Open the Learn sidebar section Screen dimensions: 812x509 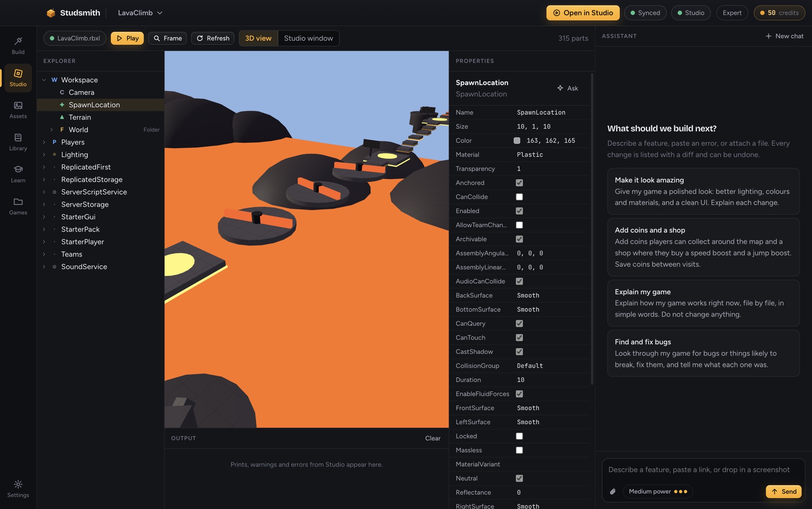(18, 174)
